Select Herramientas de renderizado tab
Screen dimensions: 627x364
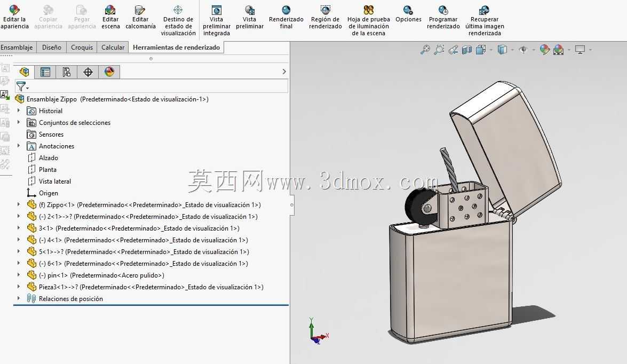pos(176,47)
